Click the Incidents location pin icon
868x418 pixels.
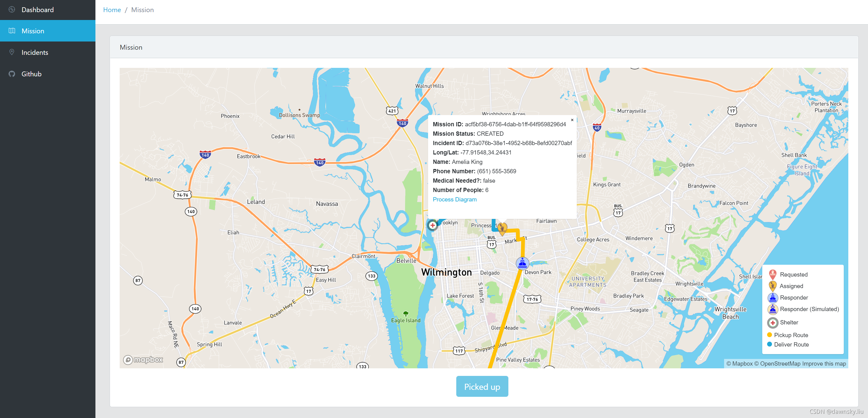pyautogui.click(x=12, y=52)
